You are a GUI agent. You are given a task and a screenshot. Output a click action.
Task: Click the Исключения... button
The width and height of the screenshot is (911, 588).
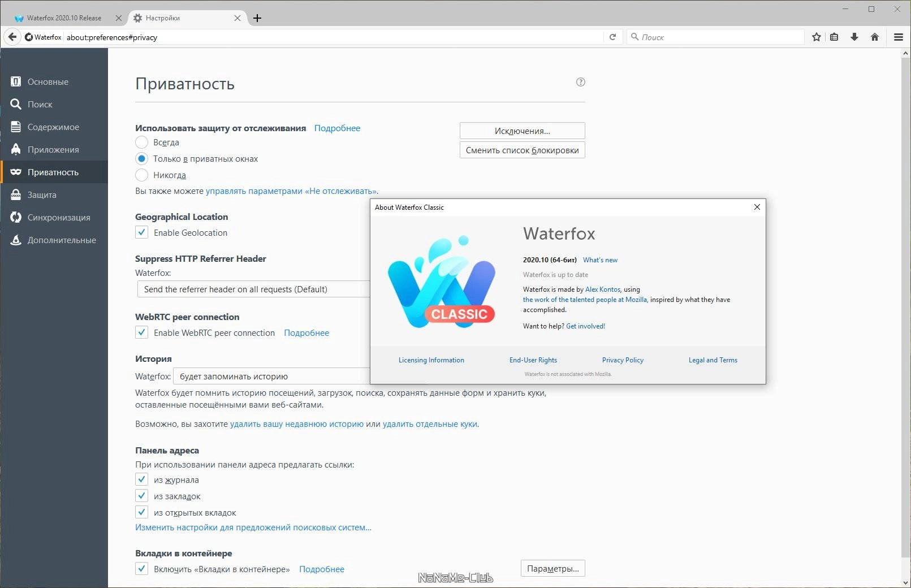click(x=522, y=131)
